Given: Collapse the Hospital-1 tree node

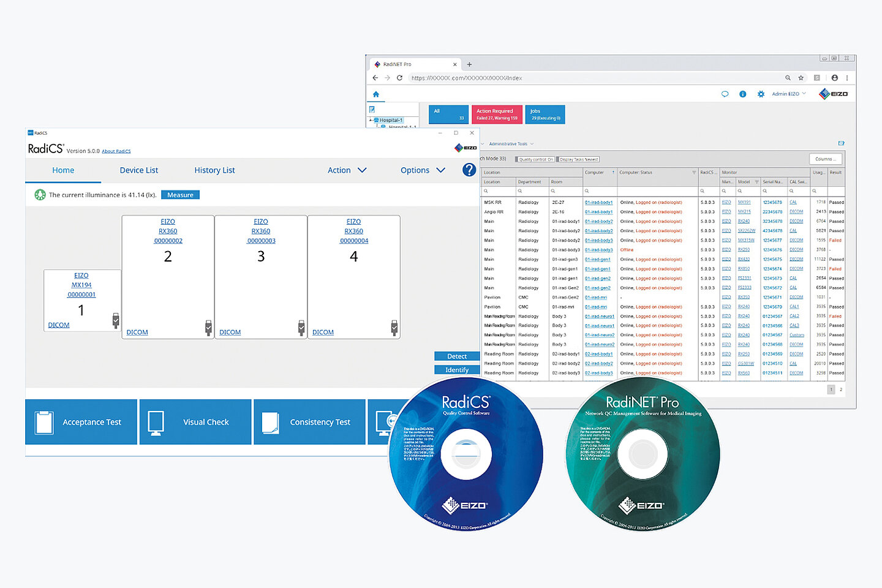Looking at the screenshot, I should click(x=371, y=120).
